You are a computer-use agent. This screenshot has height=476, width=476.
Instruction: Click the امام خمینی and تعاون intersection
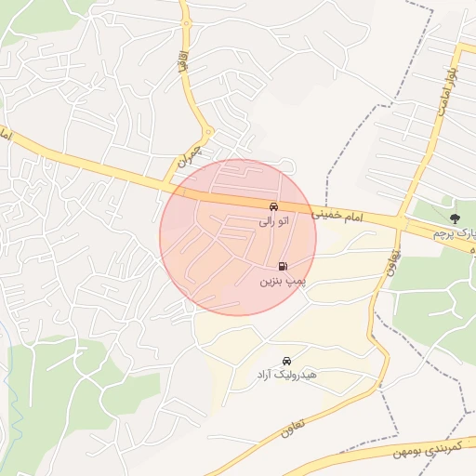[400, 221]
